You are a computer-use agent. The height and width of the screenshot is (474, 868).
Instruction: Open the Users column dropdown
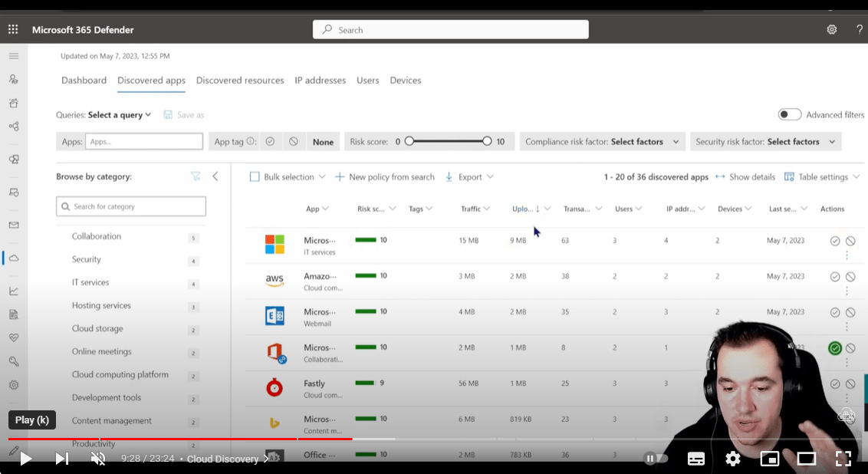(639, 209)
